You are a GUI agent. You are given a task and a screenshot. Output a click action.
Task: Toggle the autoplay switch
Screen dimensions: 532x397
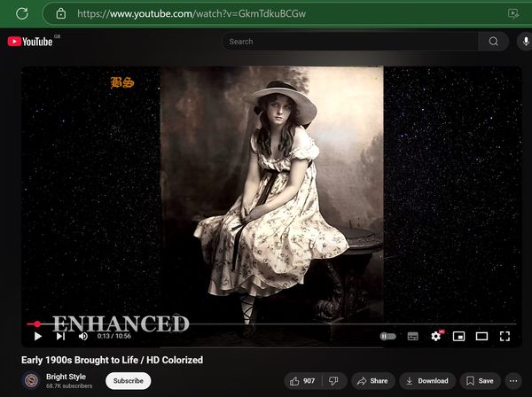tap(387, 337)
